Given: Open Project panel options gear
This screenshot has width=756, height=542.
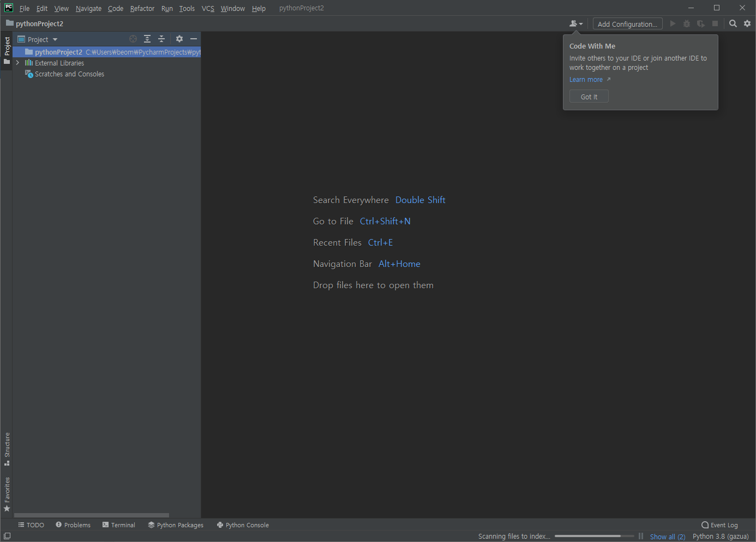Looking at the screenshot, I should (x=179, y=39).
